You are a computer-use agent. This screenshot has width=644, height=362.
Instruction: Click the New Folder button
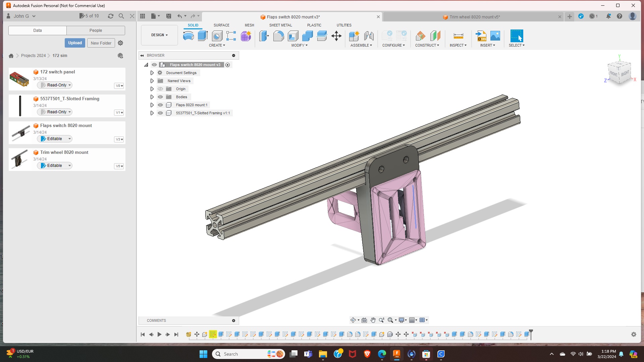pos(101,43)
